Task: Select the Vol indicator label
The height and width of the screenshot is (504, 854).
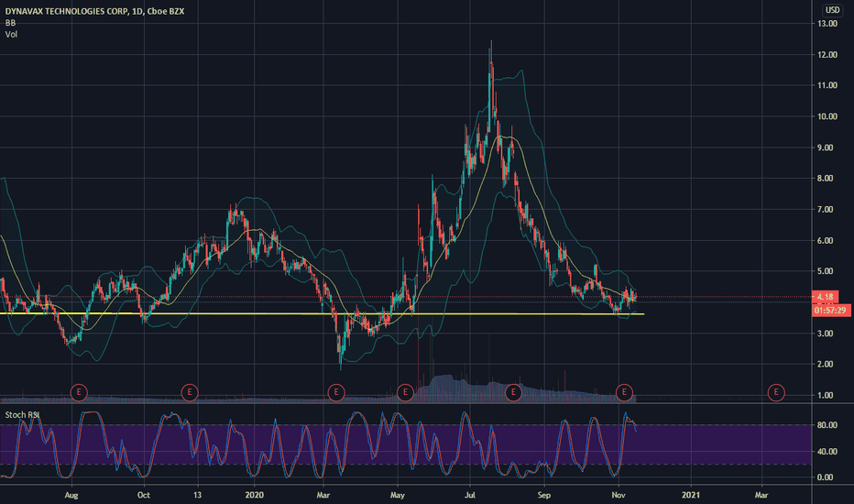Action: click(11, 34)
